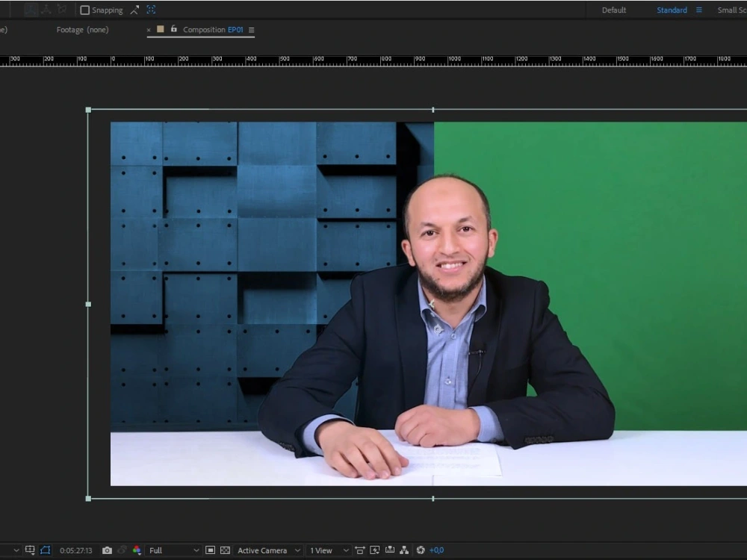
Task: Toggle the region of interest button
Action: click(210, 550)
